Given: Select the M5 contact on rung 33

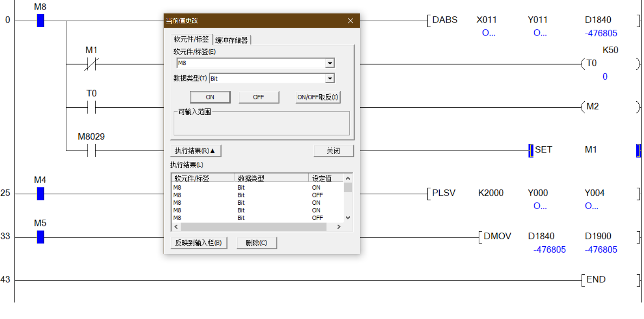Looking at the screenshot, I should click(x=40, y=237).
